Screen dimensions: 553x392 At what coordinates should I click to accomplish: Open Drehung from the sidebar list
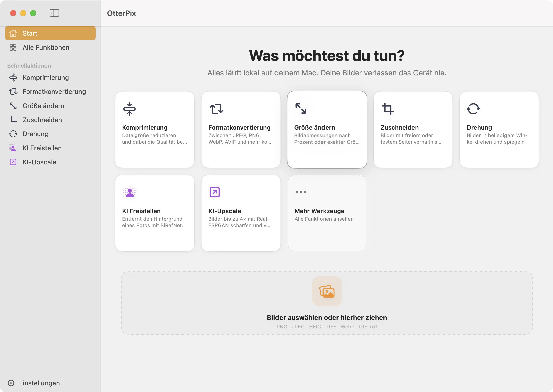pyautogui.click(x=50, y=134)
